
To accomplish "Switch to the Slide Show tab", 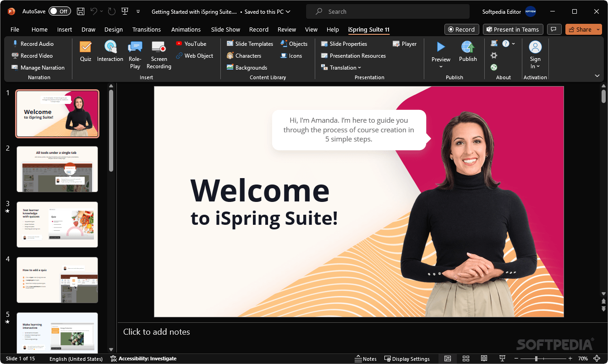I will point(225,29).
